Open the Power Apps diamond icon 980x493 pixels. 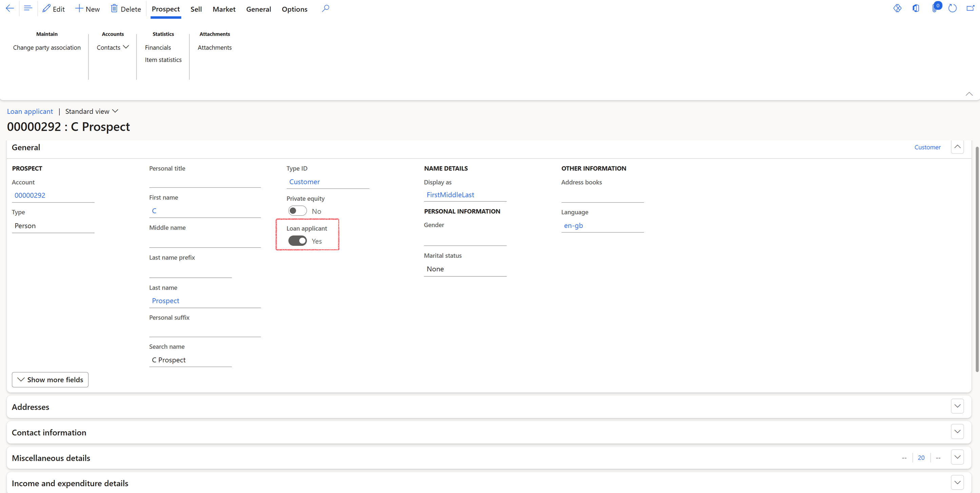(897, 8)
